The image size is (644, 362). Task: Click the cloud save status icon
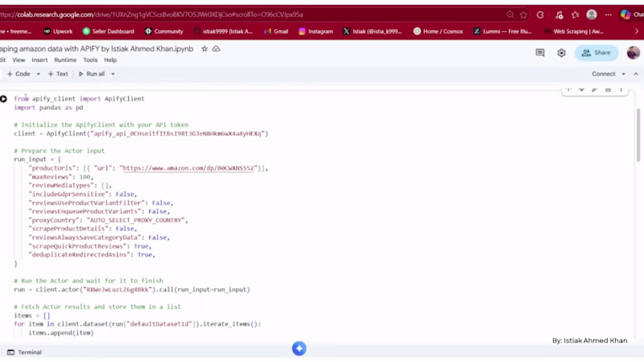216,49
